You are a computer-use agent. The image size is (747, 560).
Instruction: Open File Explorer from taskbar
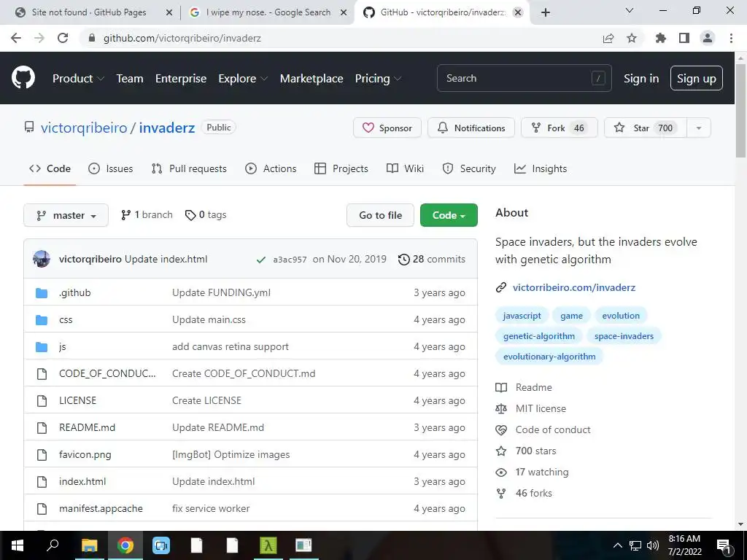point(89,545)
